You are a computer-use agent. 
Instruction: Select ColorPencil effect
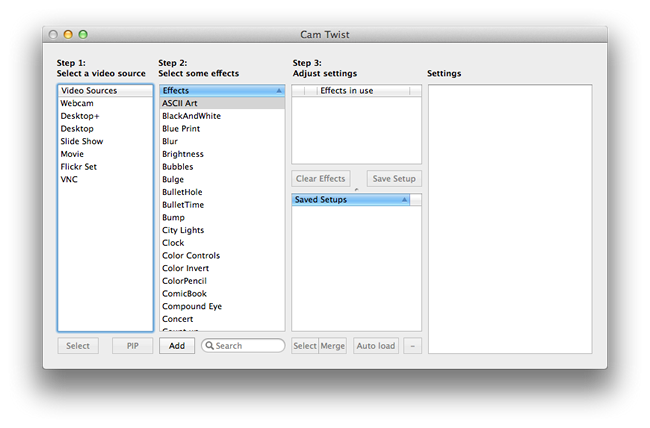click(222, 281)
